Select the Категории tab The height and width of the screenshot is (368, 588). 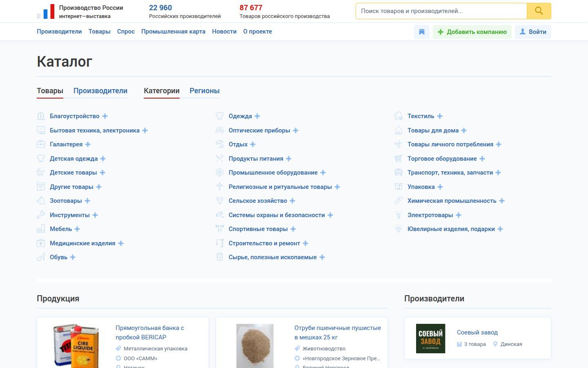pyautogui.click(x=162, y=91)
